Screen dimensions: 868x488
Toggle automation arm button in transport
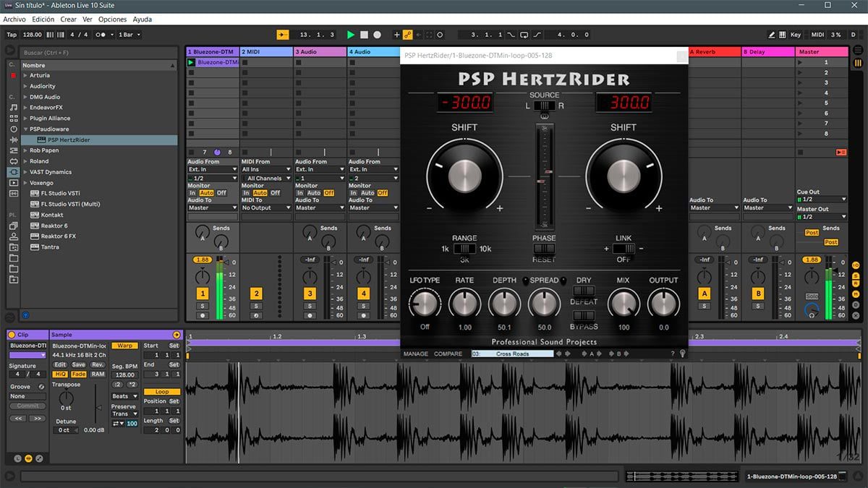(x=407, y=35)
